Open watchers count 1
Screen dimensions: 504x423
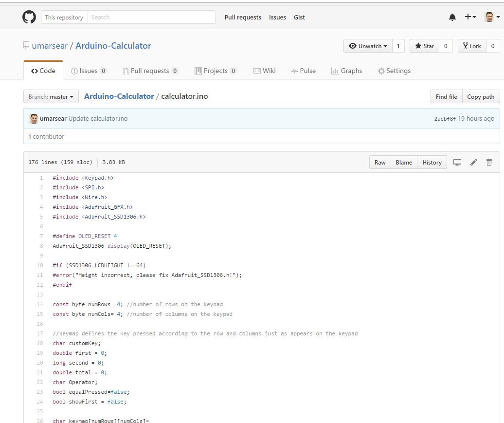[x=398, y=46]
